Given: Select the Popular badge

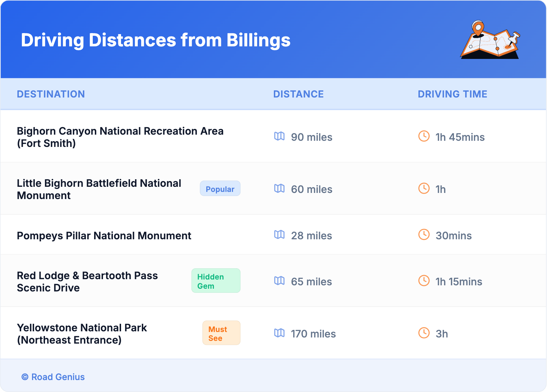Looking at the screenshot, I should (220, 189).
